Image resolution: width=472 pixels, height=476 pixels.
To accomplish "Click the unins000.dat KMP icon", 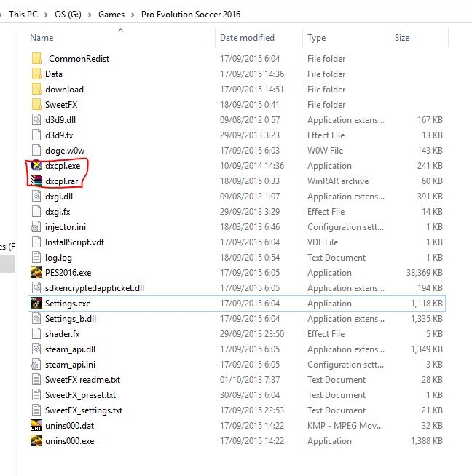I will pyautogui.click(x=36, y=425).
